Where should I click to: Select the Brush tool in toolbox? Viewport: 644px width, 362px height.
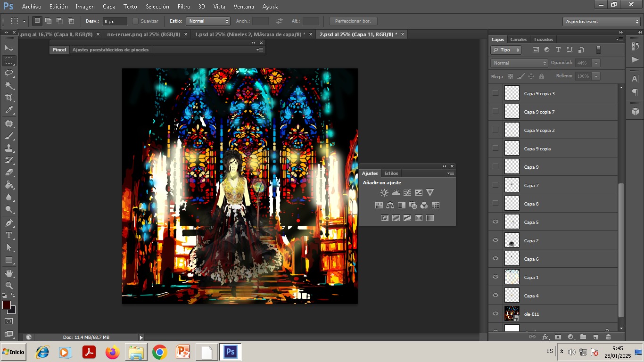(x=9, y=136)
